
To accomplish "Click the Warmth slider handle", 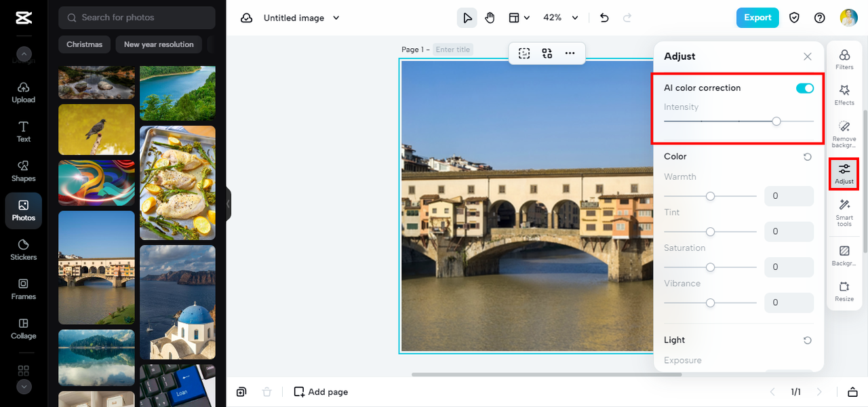I will [710, 196].
